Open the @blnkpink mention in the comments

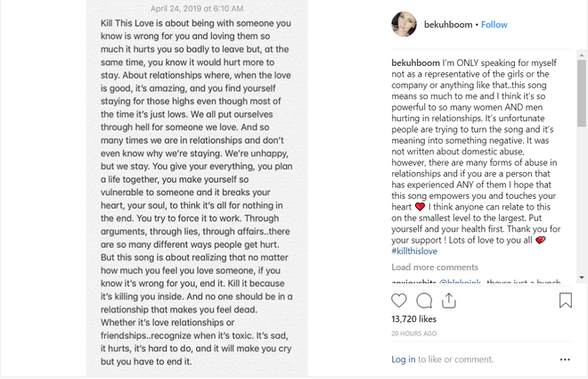coord(460,282)
